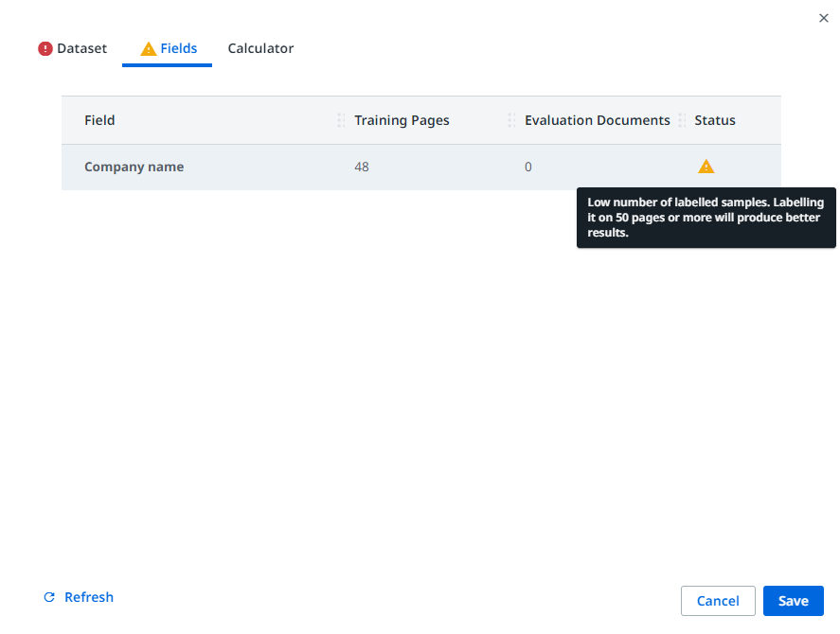Select the Fields tab label
This screenshot has height=634, width=840.
click(x=179, y=48)
